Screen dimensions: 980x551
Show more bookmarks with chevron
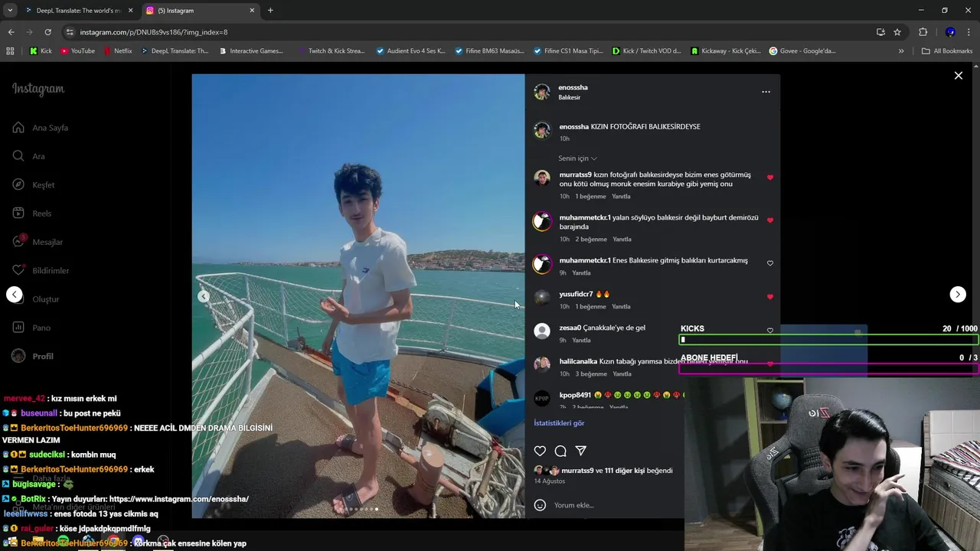(901, 51)
